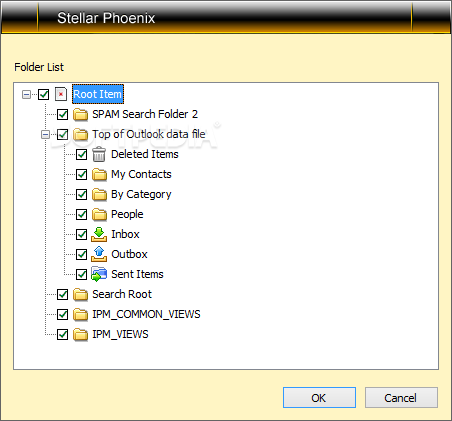
Task: Select the Outbox label
Action: 129,254
